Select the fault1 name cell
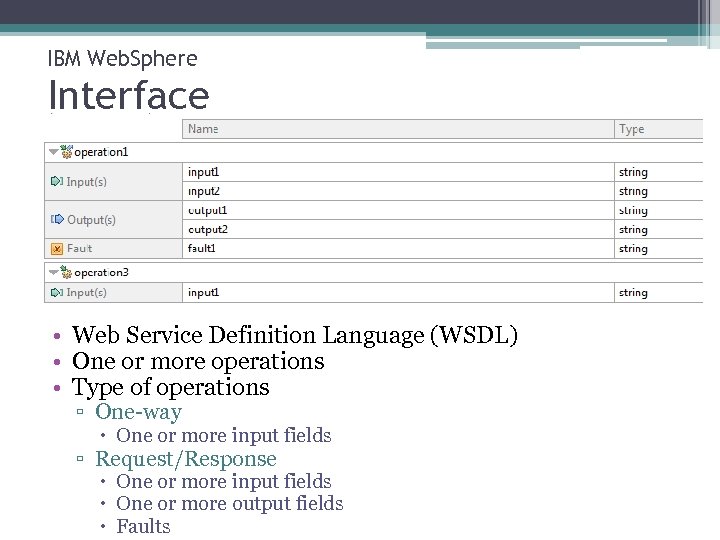 (x=398, y=248)
